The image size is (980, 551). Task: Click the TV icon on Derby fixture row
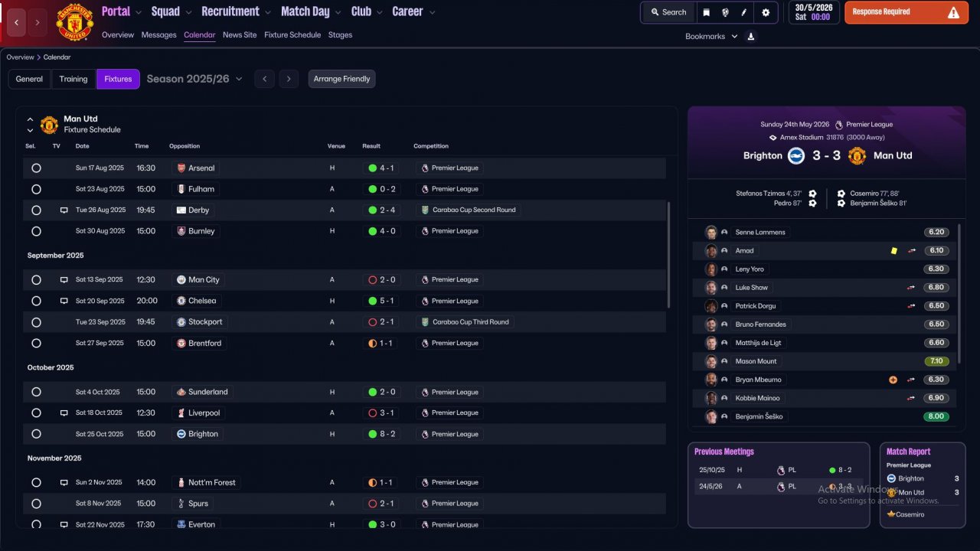pos(64,210)
